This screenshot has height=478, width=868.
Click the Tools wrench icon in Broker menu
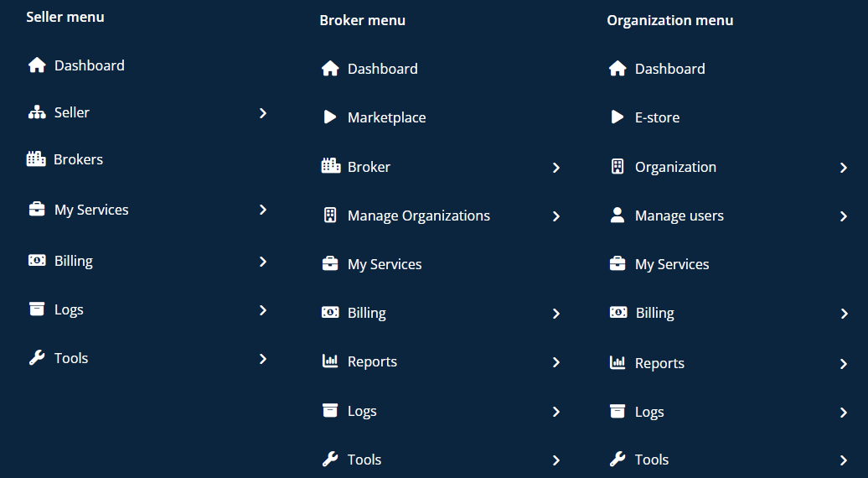[330, 460]
